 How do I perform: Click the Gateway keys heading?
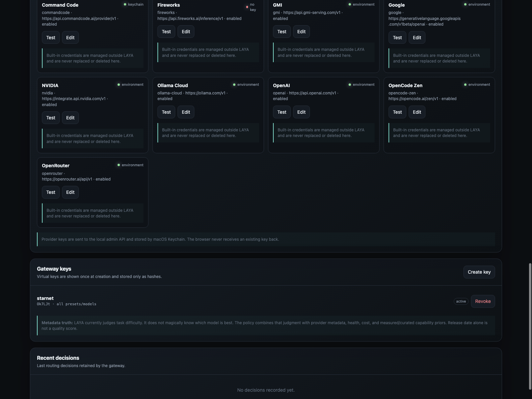pos(54,269)
